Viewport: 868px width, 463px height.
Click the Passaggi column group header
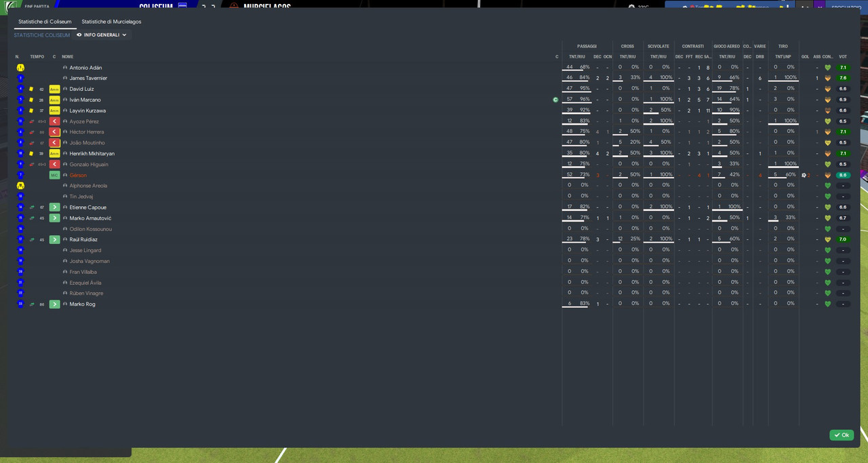pos(587,47)
